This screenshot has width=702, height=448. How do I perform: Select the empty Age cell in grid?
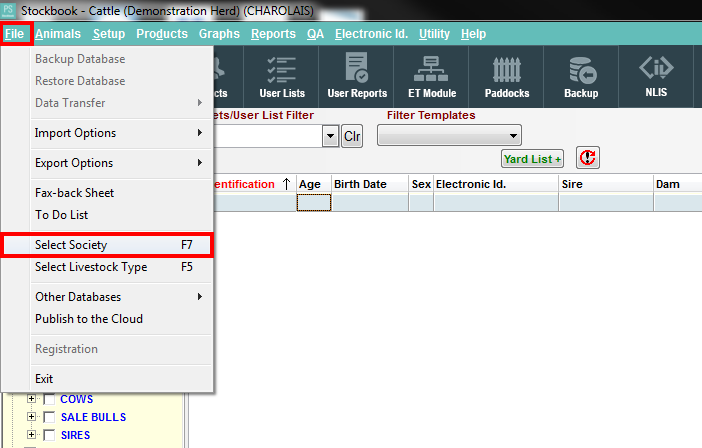[314, 202]
